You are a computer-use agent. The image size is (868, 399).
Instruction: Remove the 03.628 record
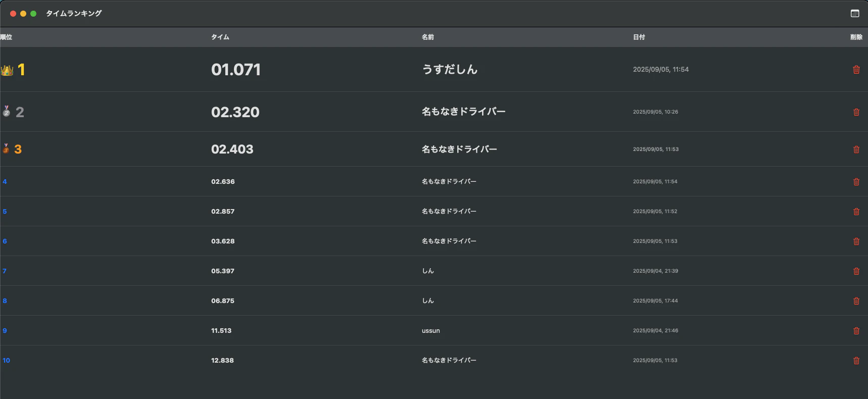tap(856, 241)
